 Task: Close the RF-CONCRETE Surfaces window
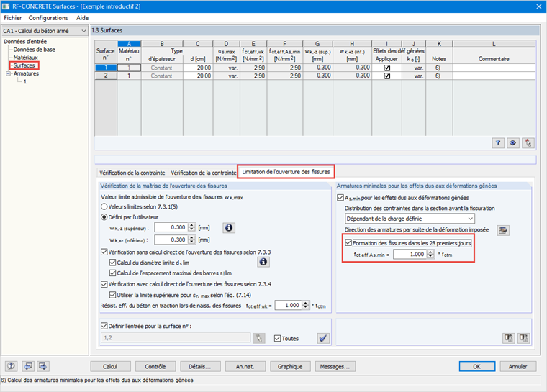pyautogui.click(x=539, y=6)
